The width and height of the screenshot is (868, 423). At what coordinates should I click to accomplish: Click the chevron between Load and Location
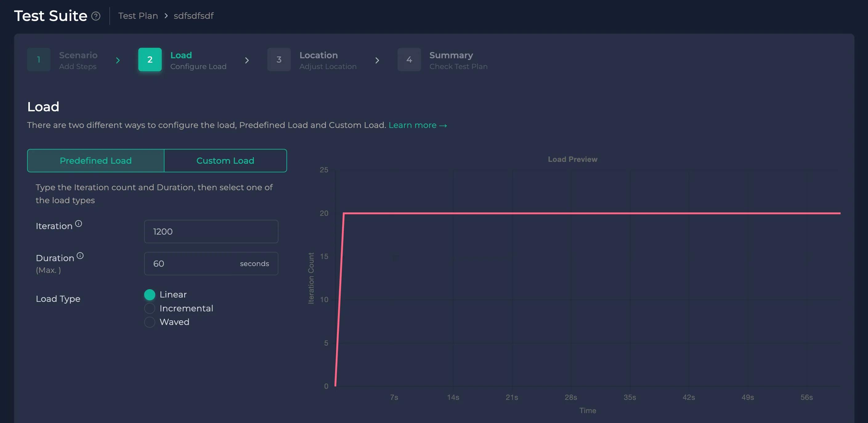(248, 60)
